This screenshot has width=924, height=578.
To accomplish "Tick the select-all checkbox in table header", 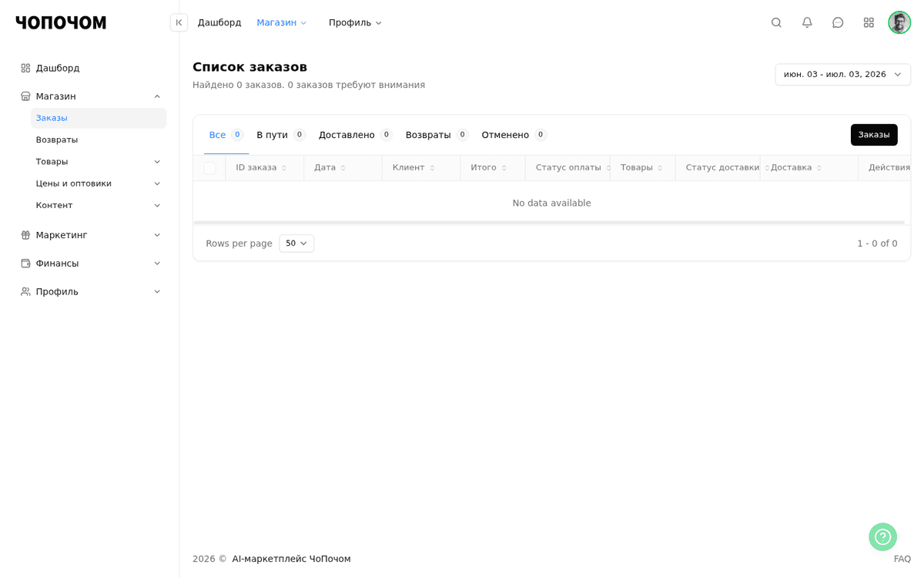I will click(209, 168).
